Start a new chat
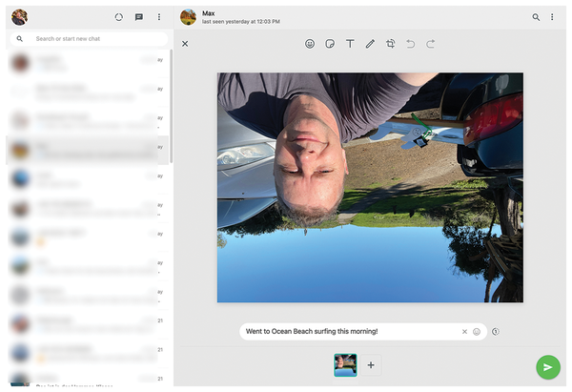 coord(139,17)
